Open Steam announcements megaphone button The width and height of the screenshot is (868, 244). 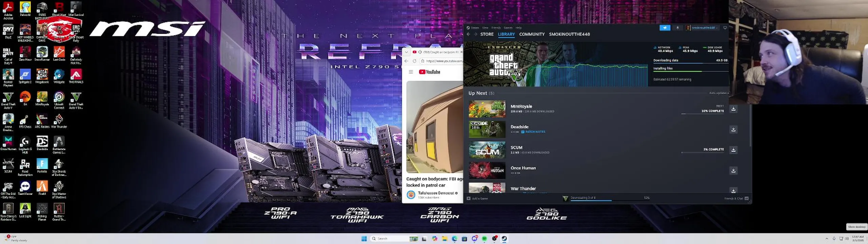point(665,28)
